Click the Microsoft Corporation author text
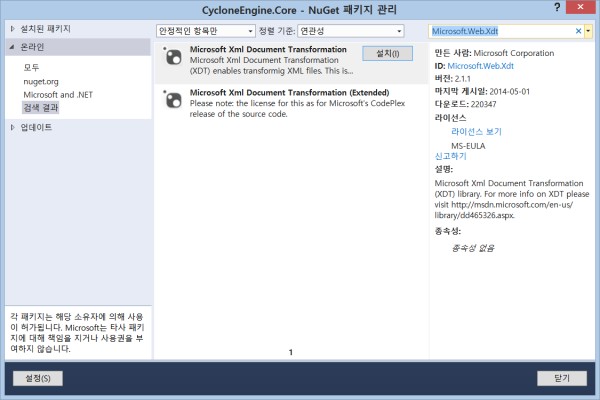Image resolution: width=600 pixels, height=400 pixels. click(514, 53)
